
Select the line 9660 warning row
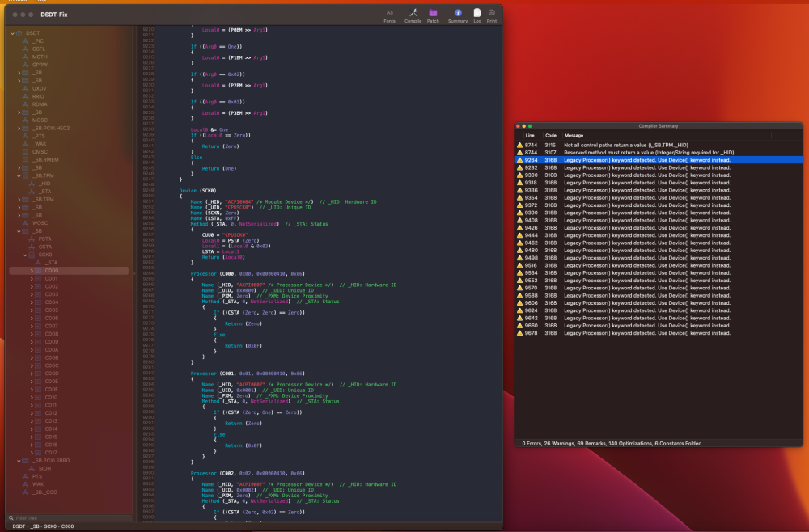pos(659,326)
